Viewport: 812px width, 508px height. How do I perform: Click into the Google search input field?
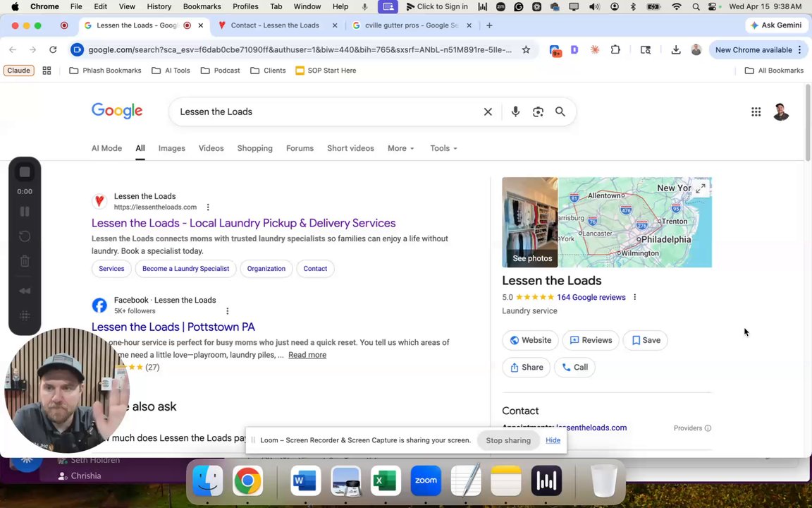[x=326, y=112]
